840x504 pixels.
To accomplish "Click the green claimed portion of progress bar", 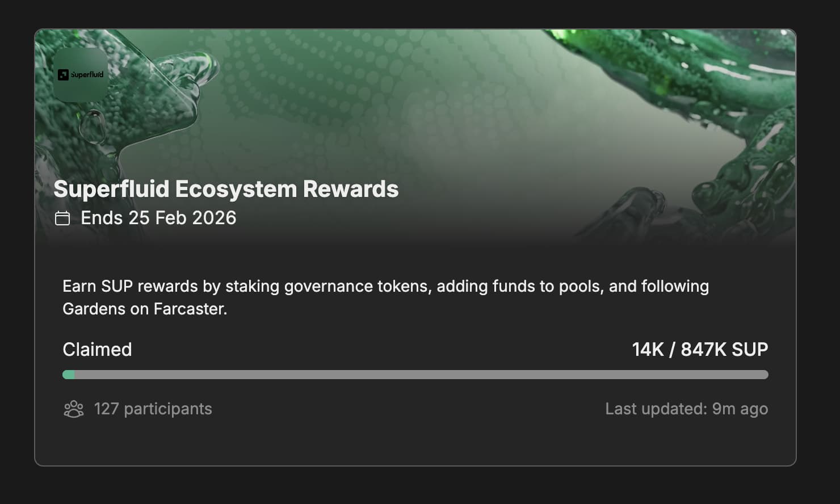I will pyautogui.click(x=68, y=375).
